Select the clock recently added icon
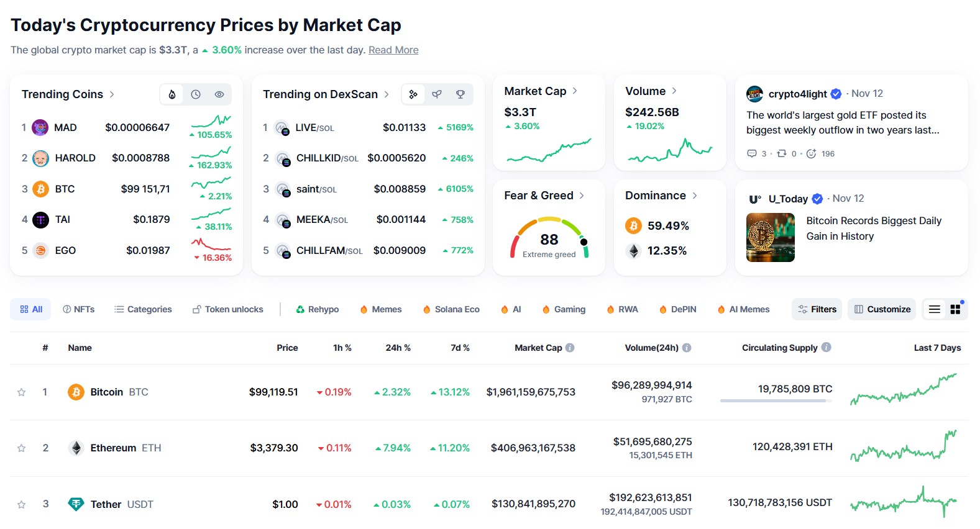Image resolution: width=980 pixels, height=529 pixels. coord(196,94)
